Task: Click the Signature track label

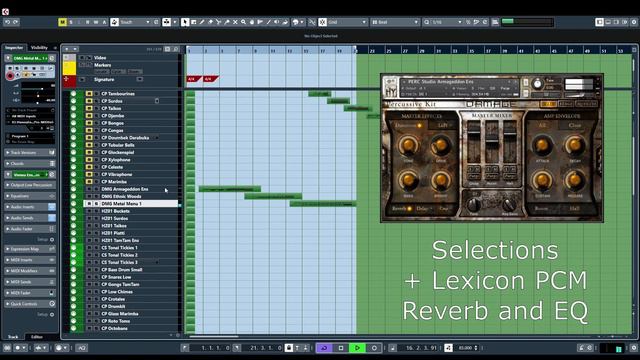Action: 104,80
